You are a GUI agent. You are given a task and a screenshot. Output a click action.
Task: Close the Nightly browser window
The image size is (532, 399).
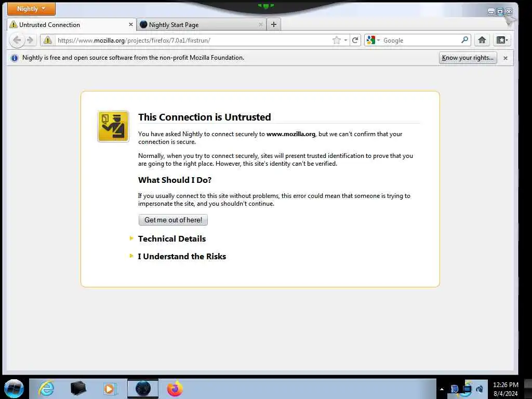pyautogui.click(x=509, y=12)
